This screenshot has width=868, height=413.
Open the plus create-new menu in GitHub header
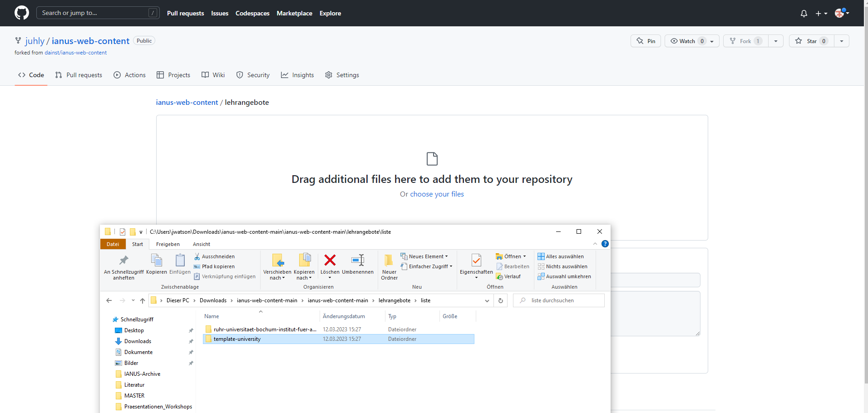pyautogui.click(x=821, y=13)
